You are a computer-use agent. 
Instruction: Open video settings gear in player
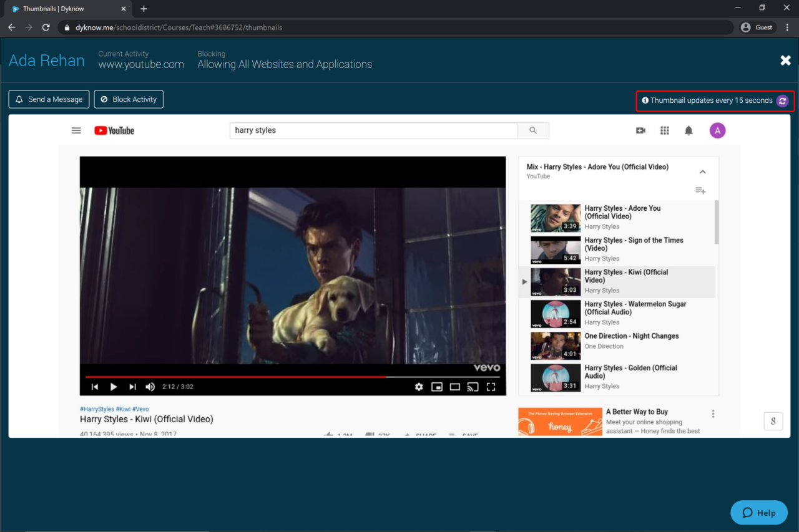[x=419, y=387]
